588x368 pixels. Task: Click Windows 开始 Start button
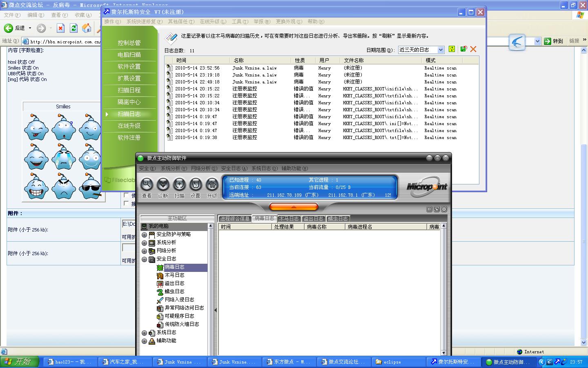tap(19, 362)
